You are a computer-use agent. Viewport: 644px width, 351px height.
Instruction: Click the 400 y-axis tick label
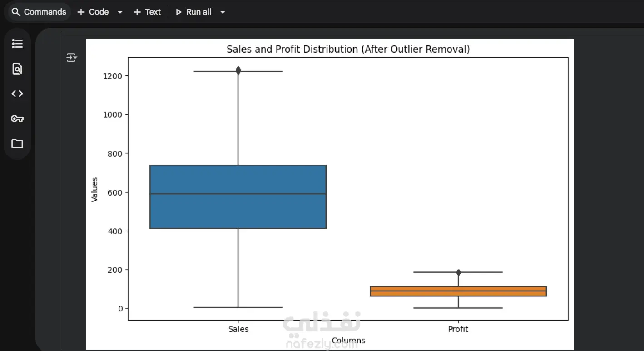(115, 231)
